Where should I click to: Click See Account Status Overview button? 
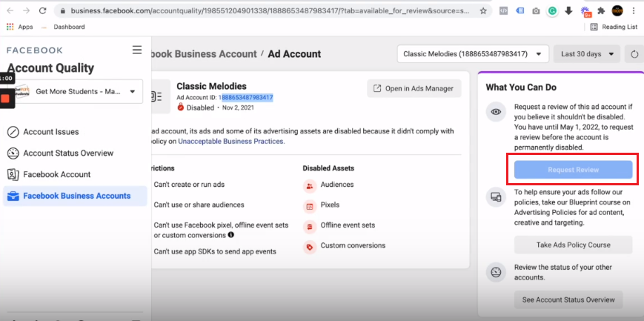click(x=568, y=300)
